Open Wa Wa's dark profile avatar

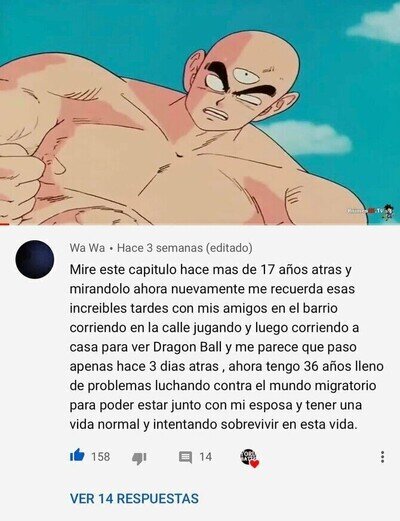(x=35, y=259)
